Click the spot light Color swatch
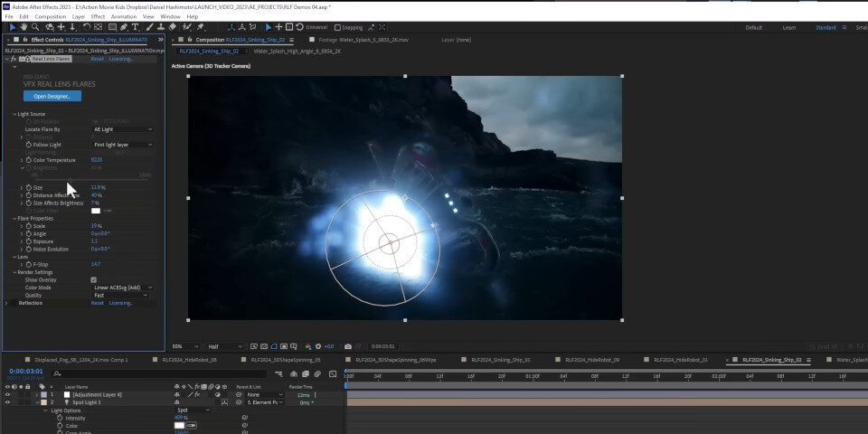 coord(180,426)
